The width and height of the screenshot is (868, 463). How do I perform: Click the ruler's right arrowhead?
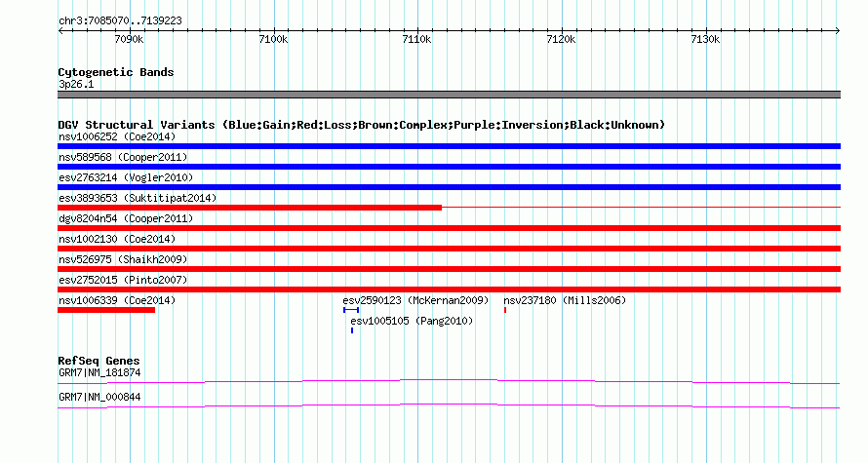coord(838,31)
